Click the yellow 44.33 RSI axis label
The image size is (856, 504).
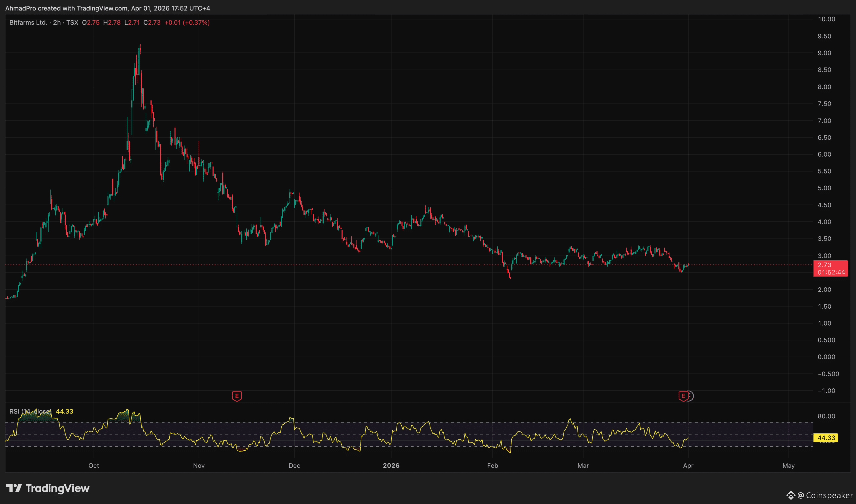click(x=825, y=438)
